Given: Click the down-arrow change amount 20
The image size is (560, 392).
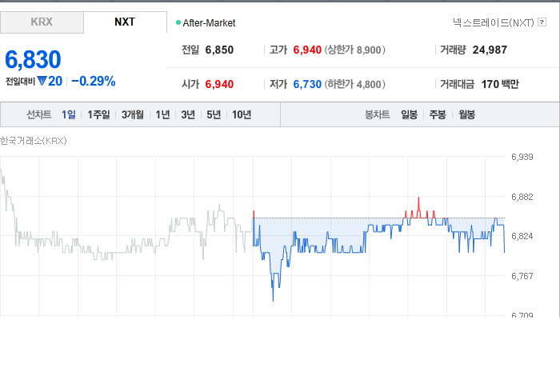Looking at the screenshot, I should [x=50, y=82].
